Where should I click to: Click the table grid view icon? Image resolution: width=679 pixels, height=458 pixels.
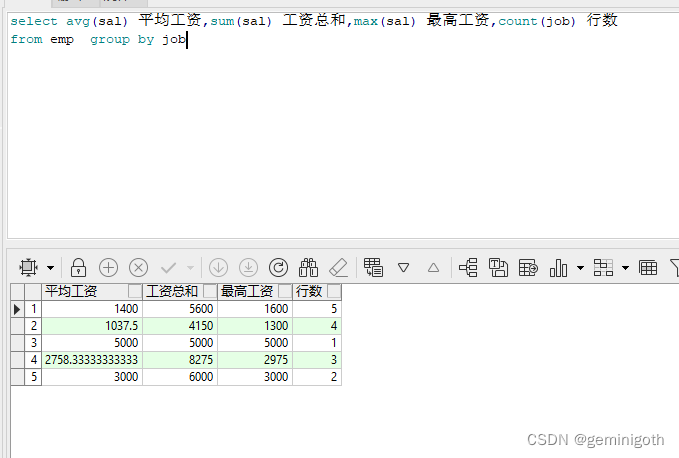pyautogui.click(x=648, y=268)
